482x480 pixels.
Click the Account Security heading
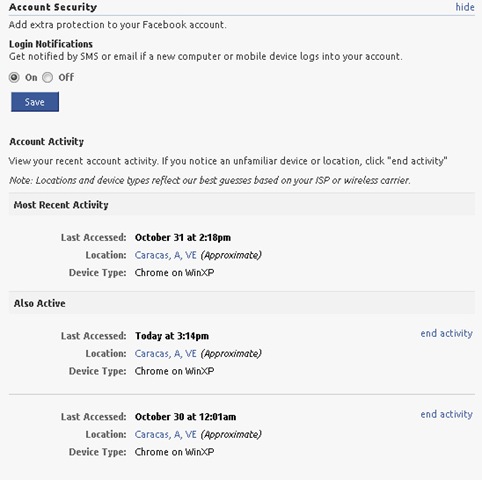tap(53, 7)
